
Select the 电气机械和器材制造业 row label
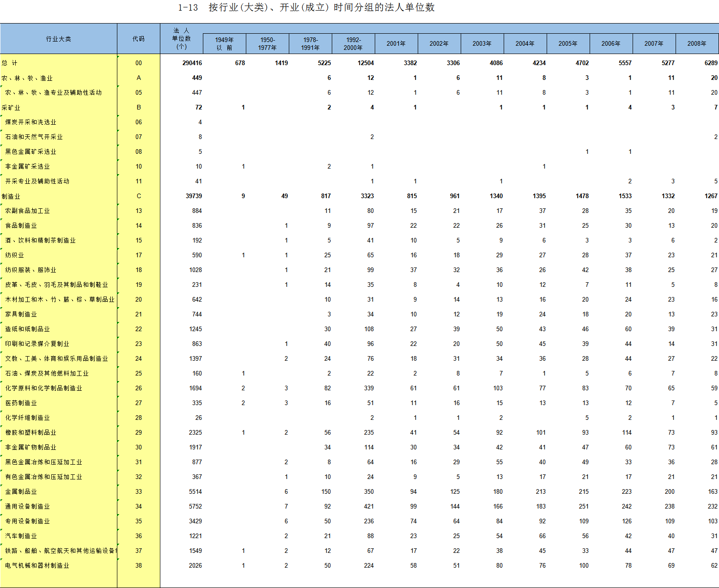point(37,566)
